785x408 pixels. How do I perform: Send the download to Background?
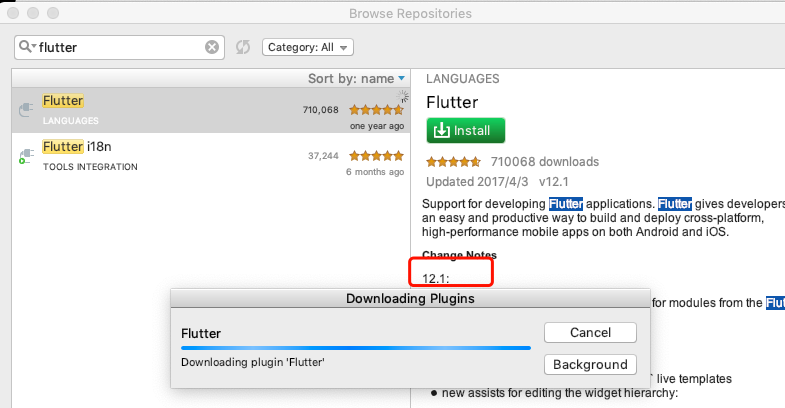(590, 364)
